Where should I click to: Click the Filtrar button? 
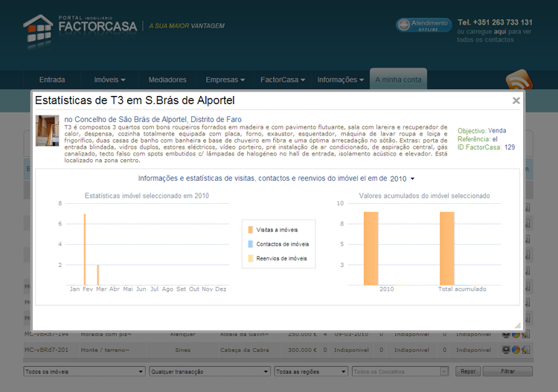508,371
